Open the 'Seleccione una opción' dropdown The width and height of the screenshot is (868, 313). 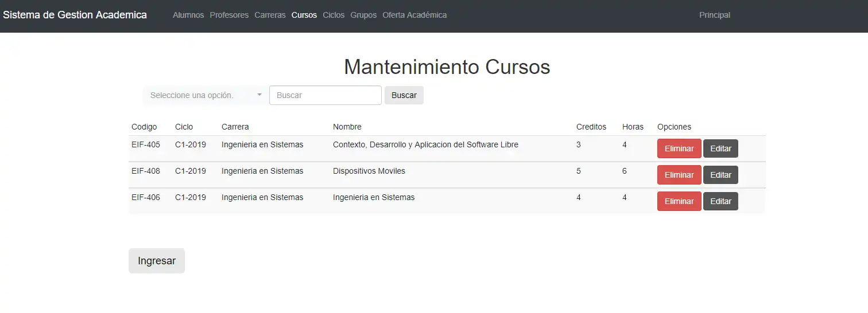pos(205,95)
